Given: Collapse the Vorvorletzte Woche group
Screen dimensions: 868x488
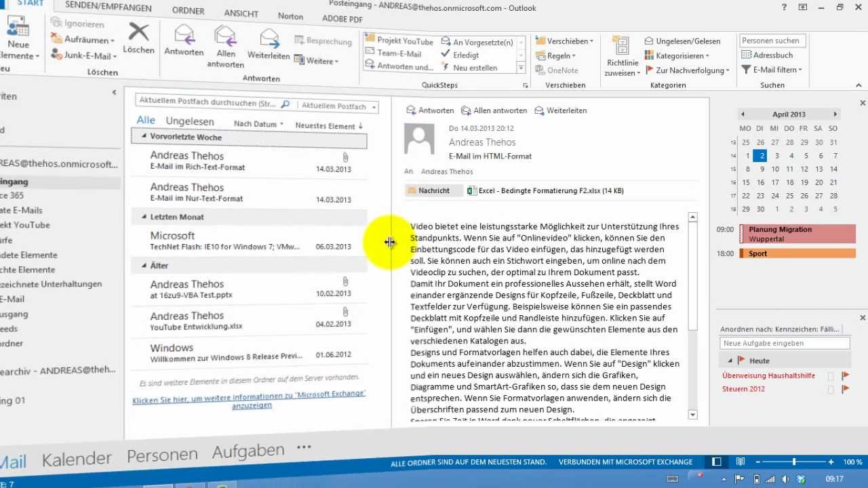Looking at the screenshot, I should click(144, 136).
